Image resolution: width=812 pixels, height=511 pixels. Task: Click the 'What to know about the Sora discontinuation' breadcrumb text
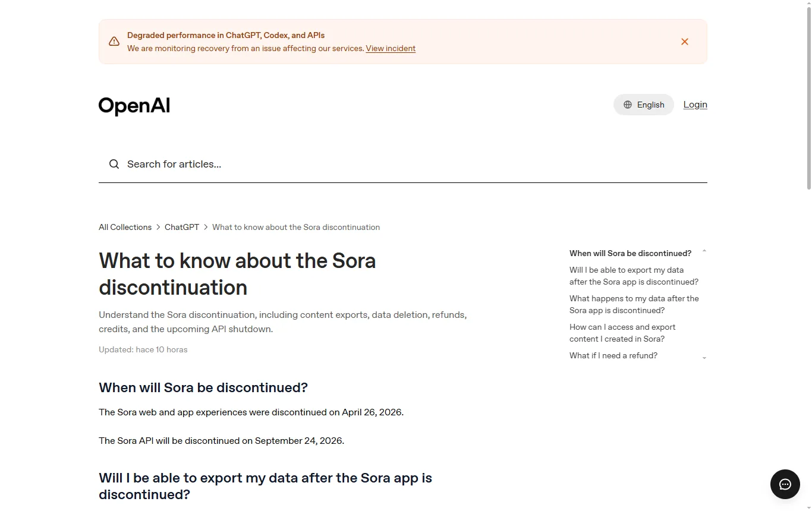[296, 227]
